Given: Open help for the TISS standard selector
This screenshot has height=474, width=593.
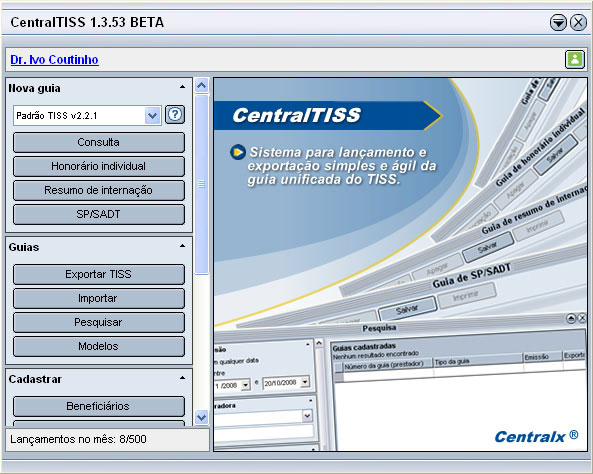Looking at the screenshot, I should coord(175,115).
